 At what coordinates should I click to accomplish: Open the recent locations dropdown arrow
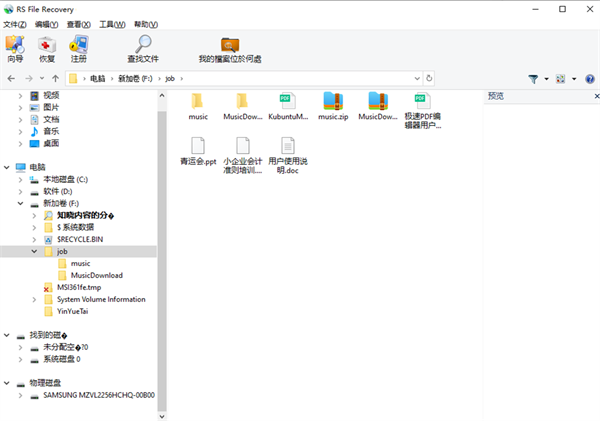pos(42,78)
